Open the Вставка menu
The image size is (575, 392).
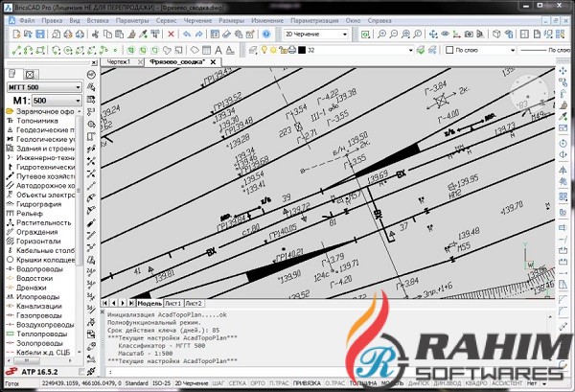(98, 20)
